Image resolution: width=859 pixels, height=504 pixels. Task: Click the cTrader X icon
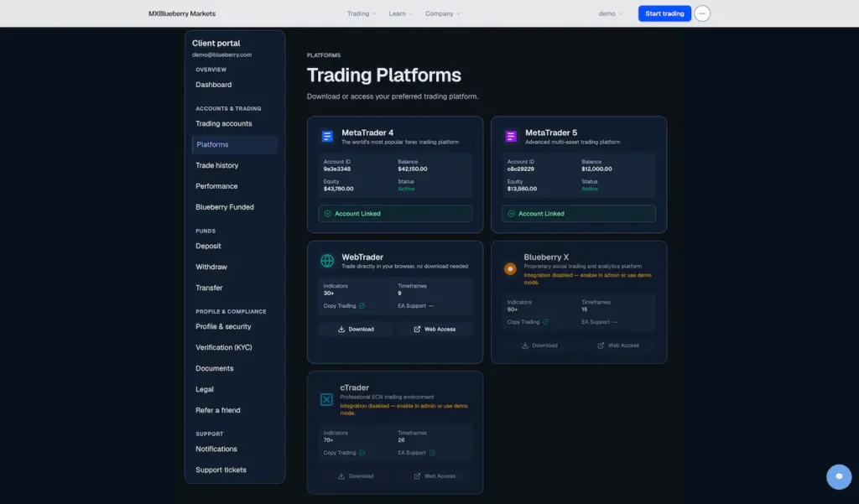(x=326, y=399)
